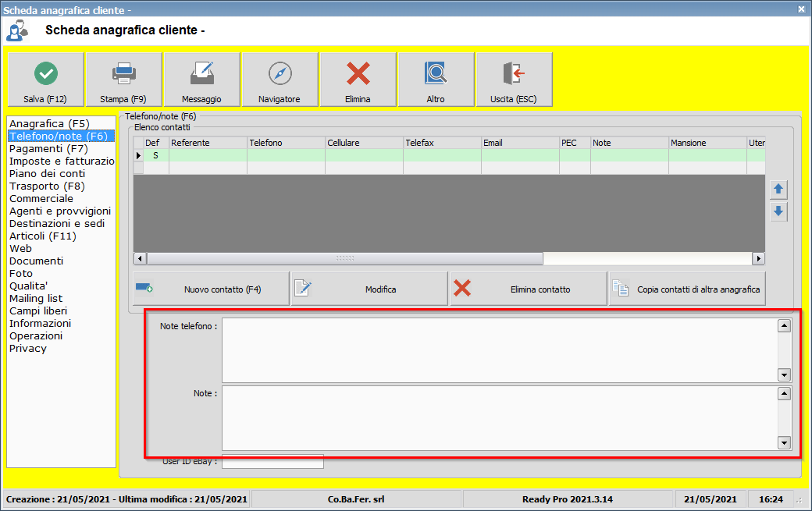
Task: Click the User ID eBay input field
Action: [273, 461]
